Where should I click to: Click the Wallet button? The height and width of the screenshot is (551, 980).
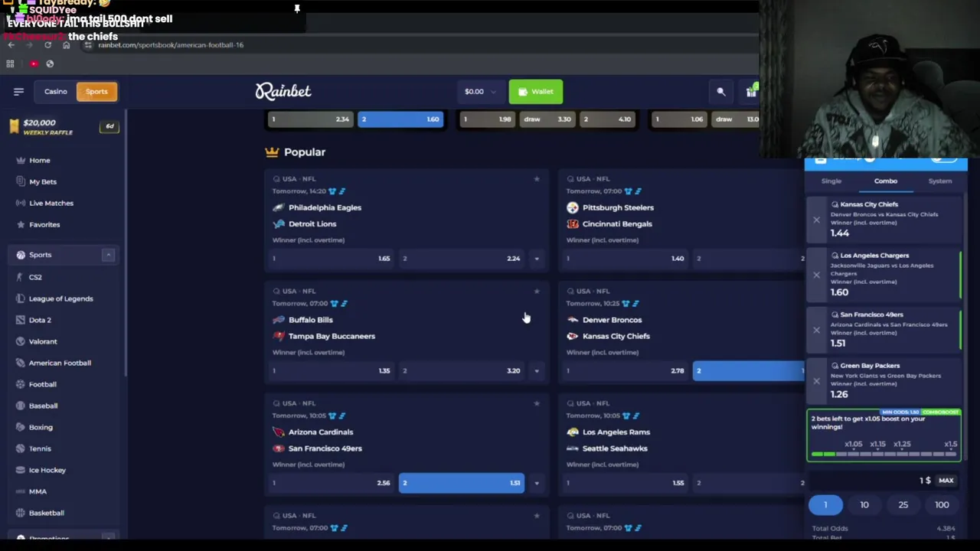click(x=535, y=92)
